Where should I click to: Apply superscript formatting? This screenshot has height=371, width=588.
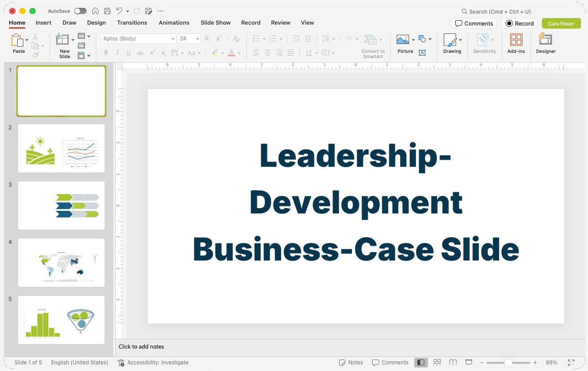coord(152,53)
